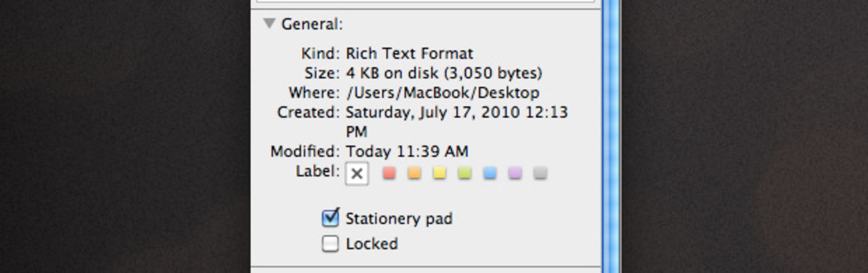Click the Locked label text
The height and width of the screenshot is (273, 868).
coord(372,244)
